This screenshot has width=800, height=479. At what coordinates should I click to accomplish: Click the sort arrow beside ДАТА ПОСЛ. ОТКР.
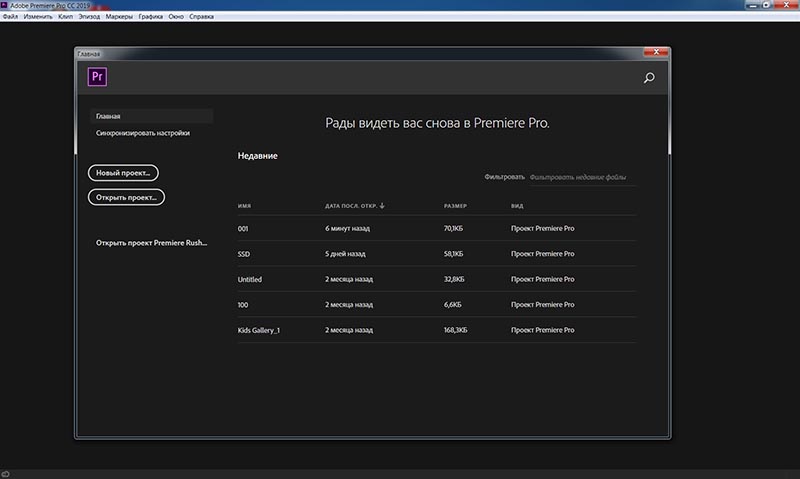coord(382,206)
